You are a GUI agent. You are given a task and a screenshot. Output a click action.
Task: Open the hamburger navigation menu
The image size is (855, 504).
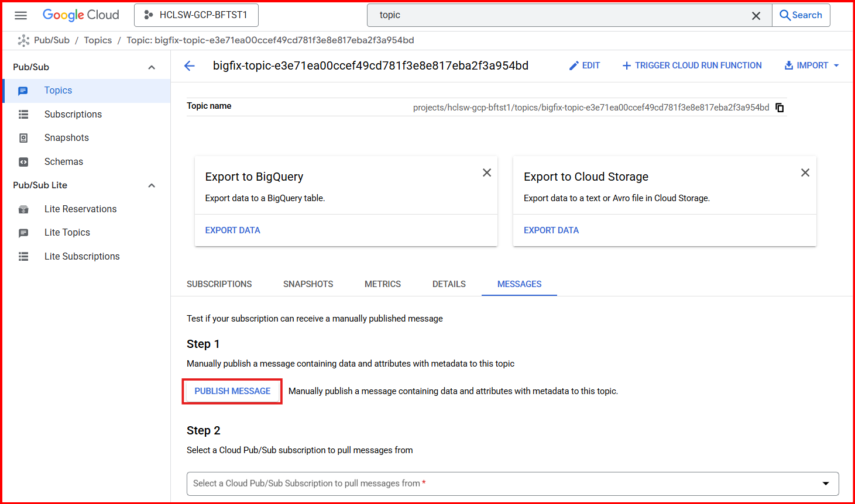tap(20, 15)
